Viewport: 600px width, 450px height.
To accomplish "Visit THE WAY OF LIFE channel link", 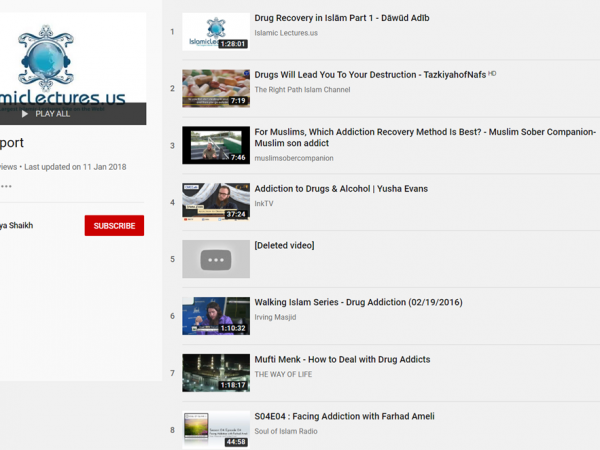I will click(x=283, y=374).
